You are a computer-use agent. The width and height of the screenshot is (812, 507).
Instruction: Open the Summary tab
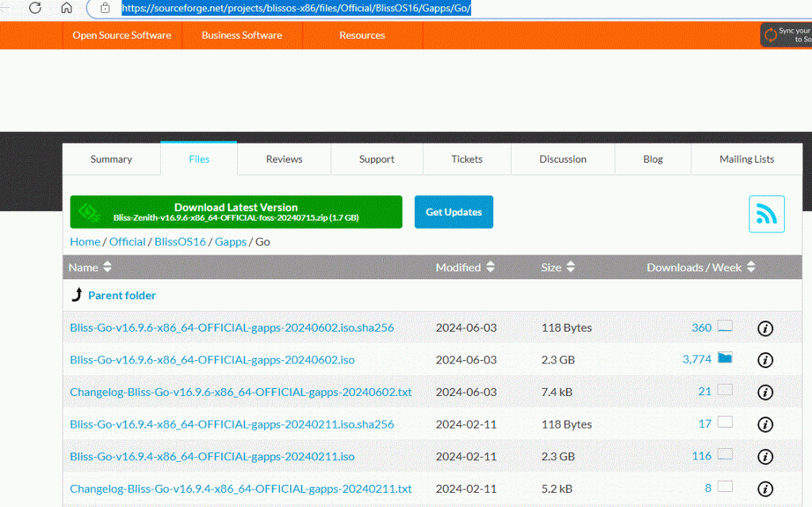point(111,159)
